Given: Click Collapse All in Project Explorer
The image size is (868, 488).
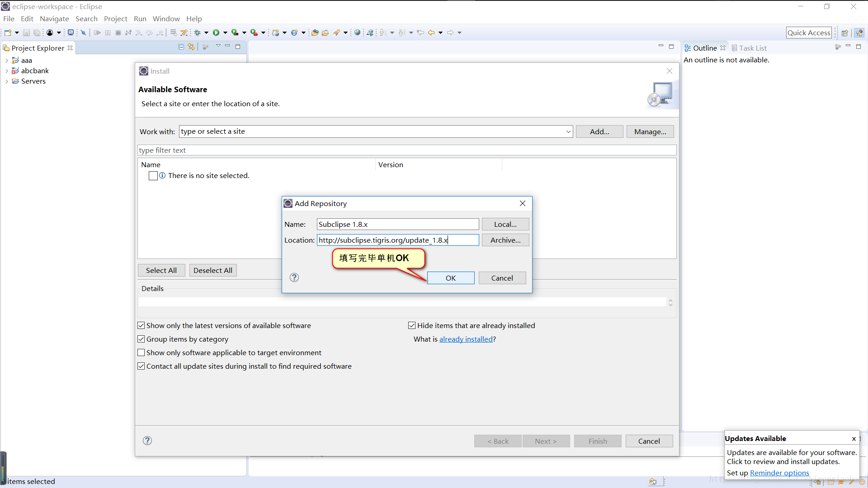Looking at the screenshot, I should click(x=181, y=47).
